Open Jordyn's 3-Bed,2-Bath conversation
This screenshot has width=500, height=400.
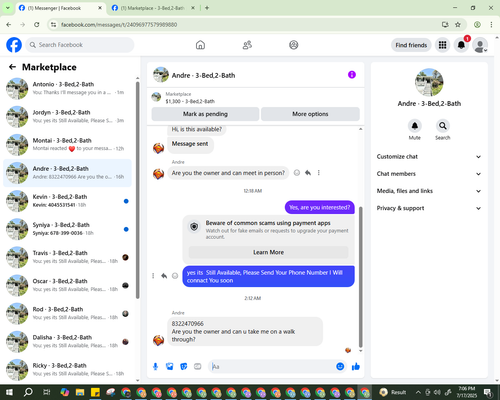[67, 117]
